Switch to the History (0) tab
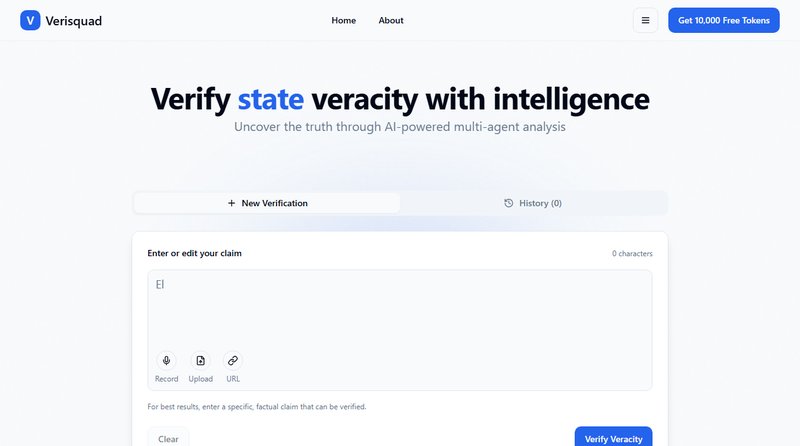This screenshot has width=800, height=446. (533, 203)
